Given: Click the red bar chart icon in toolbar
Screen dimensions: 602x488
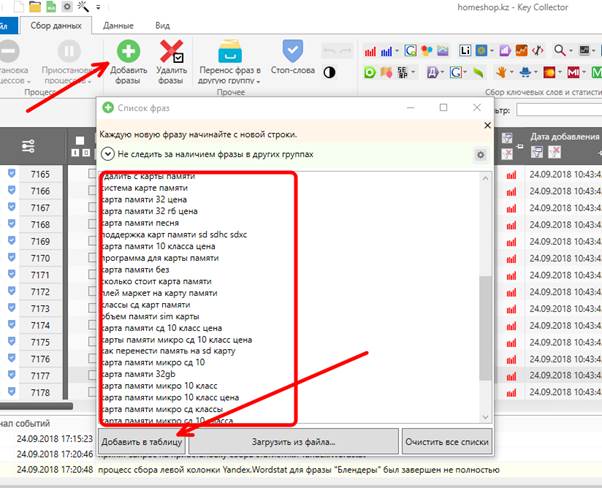Looking at the screenshot, I should coord(372,50).
